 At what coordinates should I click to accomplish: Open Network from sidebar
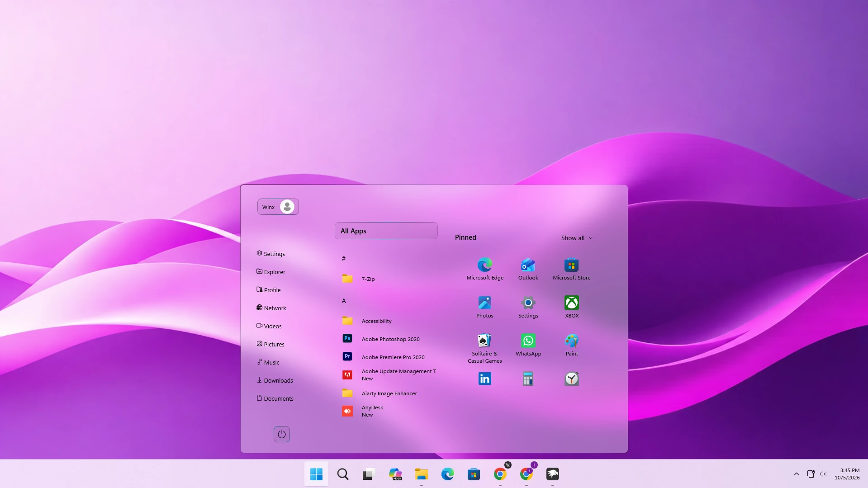271,308
